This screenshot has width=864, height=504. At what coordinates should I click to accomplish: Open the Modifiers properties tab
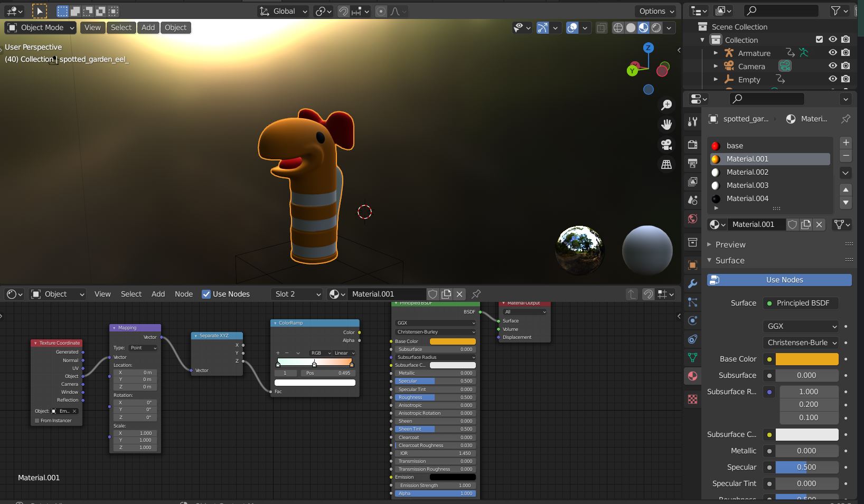tap(693, 283)
